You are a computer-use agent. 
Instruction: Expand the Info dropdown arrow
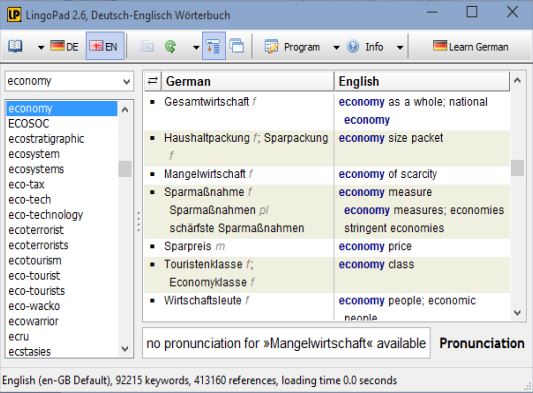point(400,47)
